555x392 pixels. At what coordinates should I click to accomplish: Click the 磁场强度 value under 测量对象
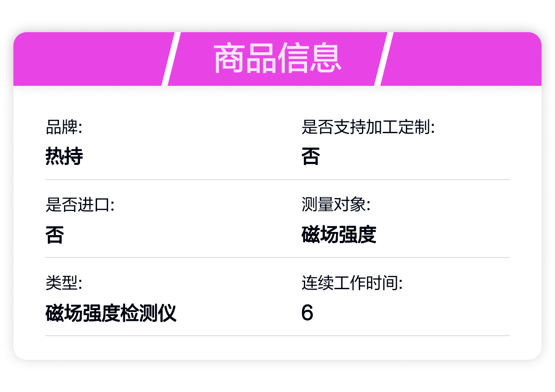click(339, 235)
